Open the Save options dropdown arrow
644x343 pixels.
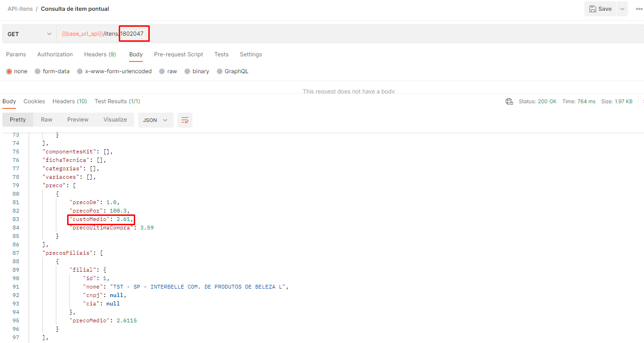click(622, 9)
